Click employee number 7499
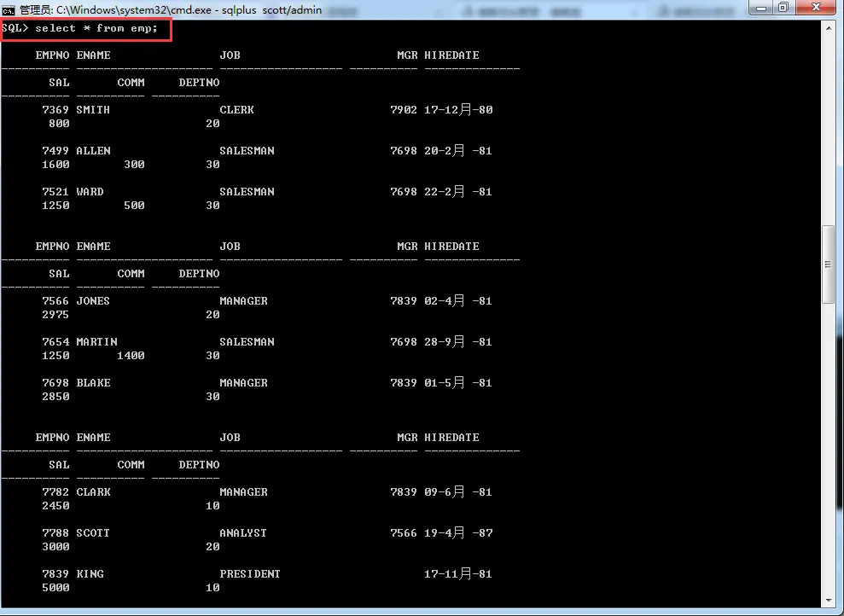 pos(55,151)
